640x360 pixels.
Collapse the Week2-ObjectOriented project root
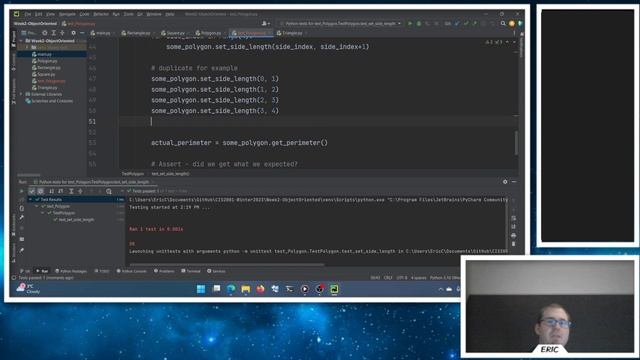(22, 41)
